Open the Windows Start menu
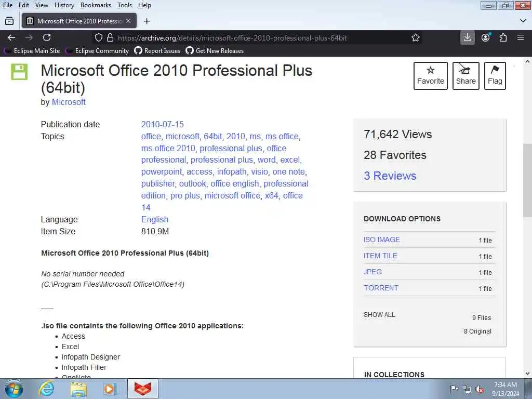Image resolution: width=532 pixels, height=399 pixels. point(14,389)
